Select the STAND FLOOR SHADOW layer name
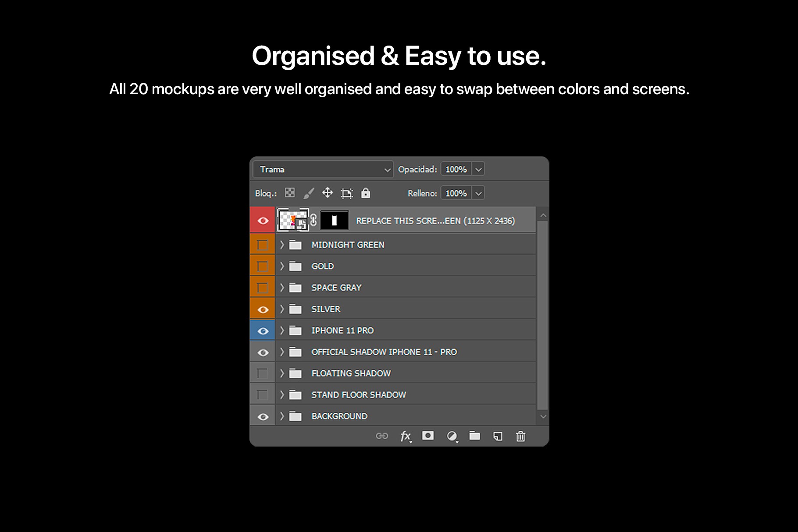This screenshot has width=798, height=532. (359, 395)
